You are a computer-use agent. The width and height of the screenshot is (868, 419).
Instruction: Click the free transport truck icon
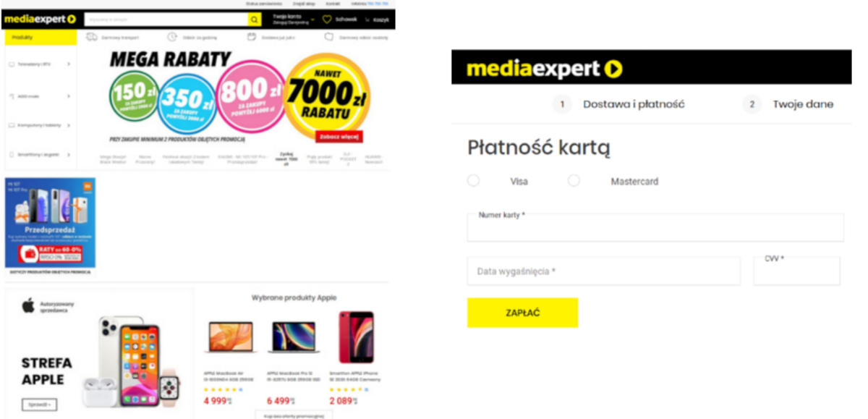click(x=92, y=37)
